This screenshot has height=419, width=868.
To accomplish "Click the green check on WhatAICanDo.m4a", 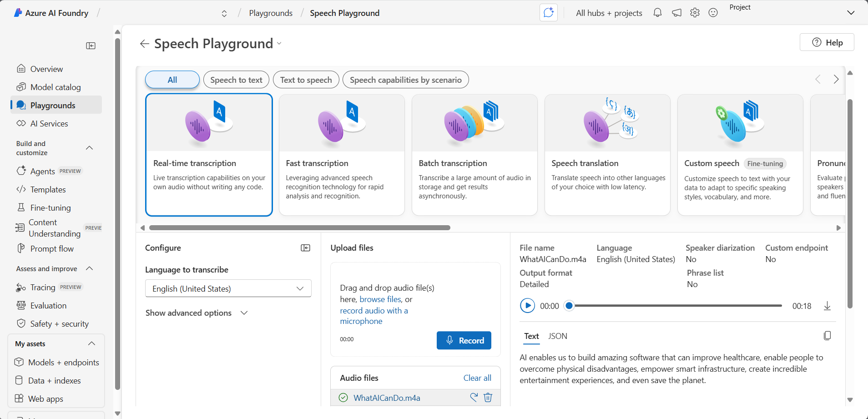I will coord(343,398).
